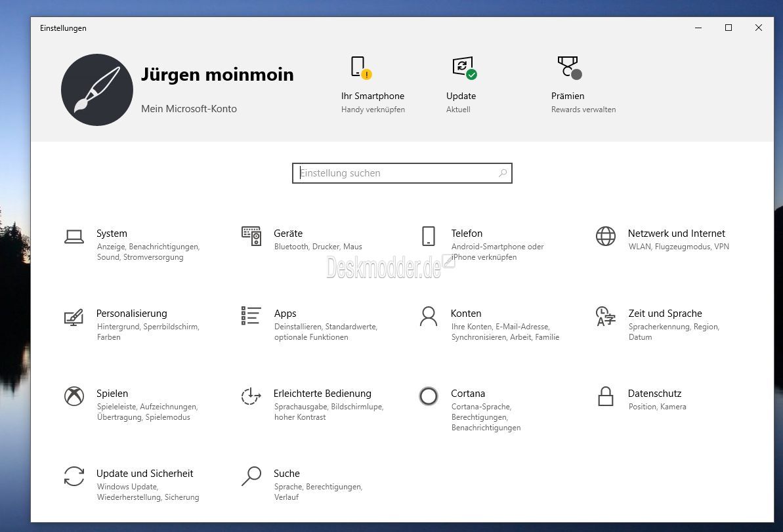
Task: Open Zeit und Sprache heading
Action: pyautogui.click(x=665, y=314)
